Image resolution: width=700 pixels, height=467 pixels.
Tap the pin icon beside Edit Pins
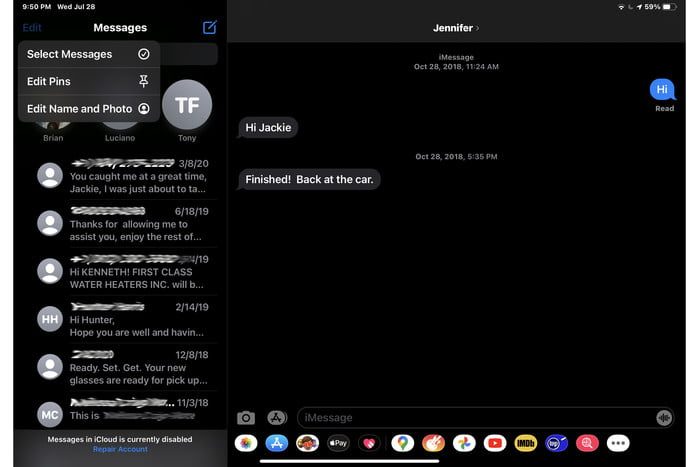[144, 81]
